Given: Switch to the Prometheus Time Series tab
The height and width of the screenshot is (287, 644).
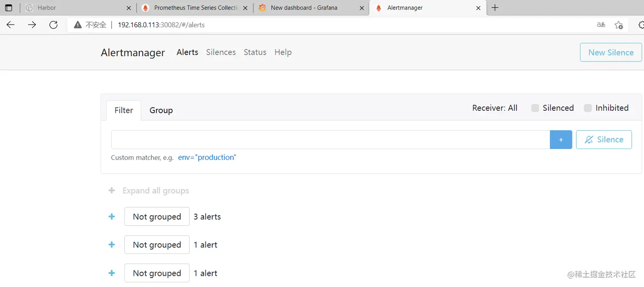Looking at the screenshot, I should pyautogui.click(x=195, y=8).
